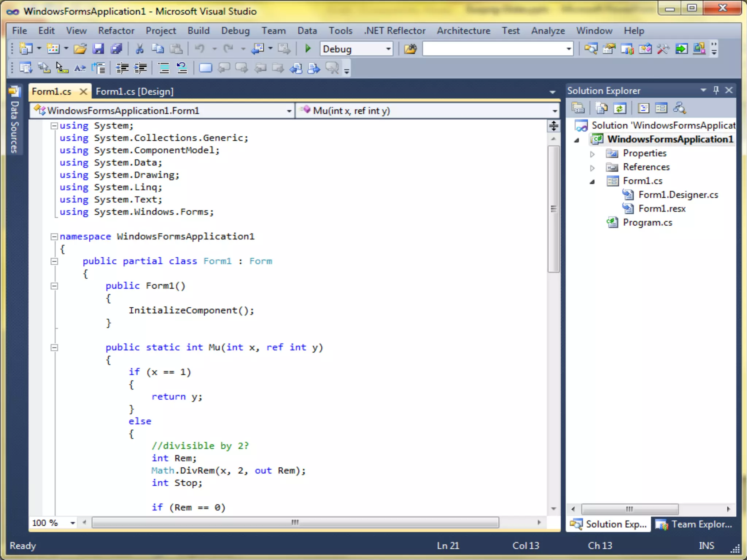Click the editor vertical scrollbar thumb
The width and height of the screenshot is (747, 560).
point(553,209)
